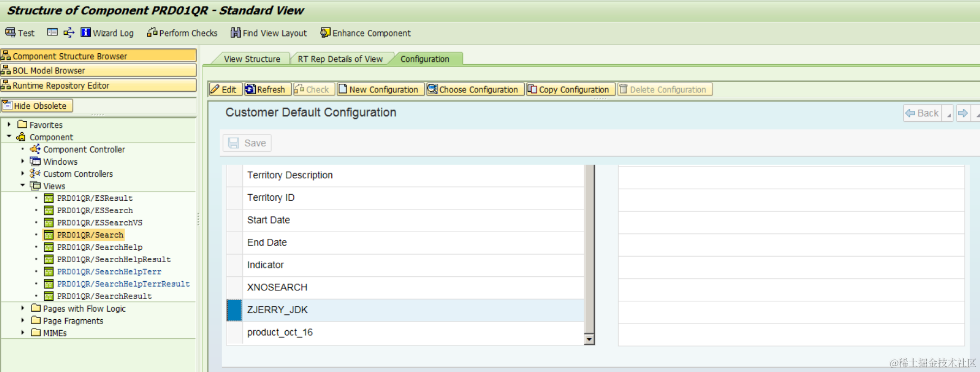Viewport: 980px width, 372px height.
Task: Open view PRD01QR/ESSearch
Action: point(95,210)
